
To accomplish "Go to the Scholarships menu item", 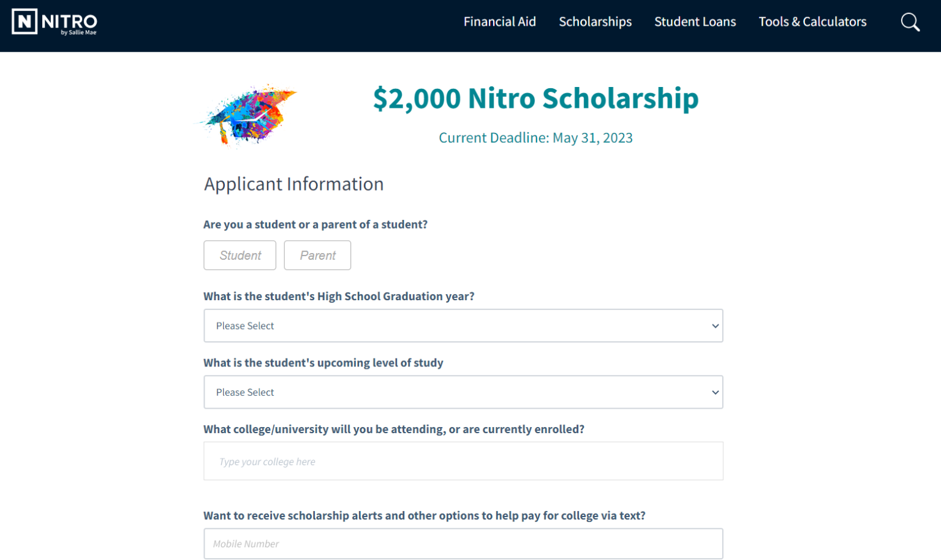I will [595, 22].
